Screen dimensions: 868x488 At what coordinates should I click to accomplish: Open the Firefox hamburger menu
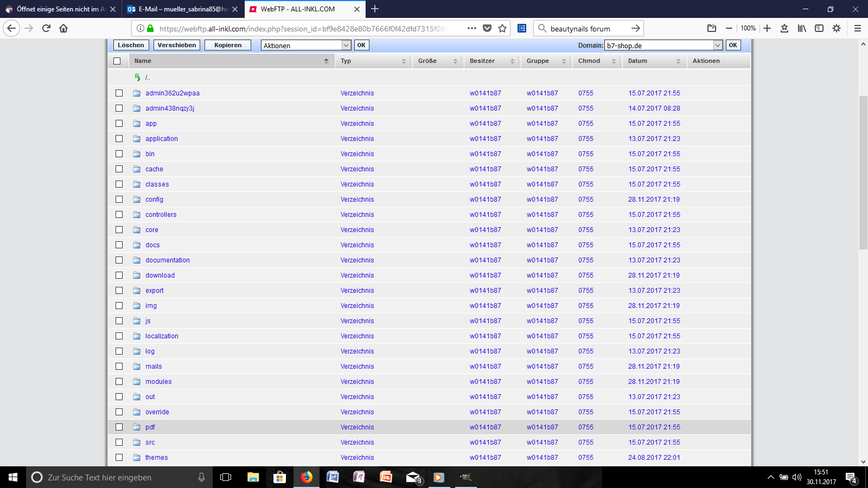pos(858,28)
